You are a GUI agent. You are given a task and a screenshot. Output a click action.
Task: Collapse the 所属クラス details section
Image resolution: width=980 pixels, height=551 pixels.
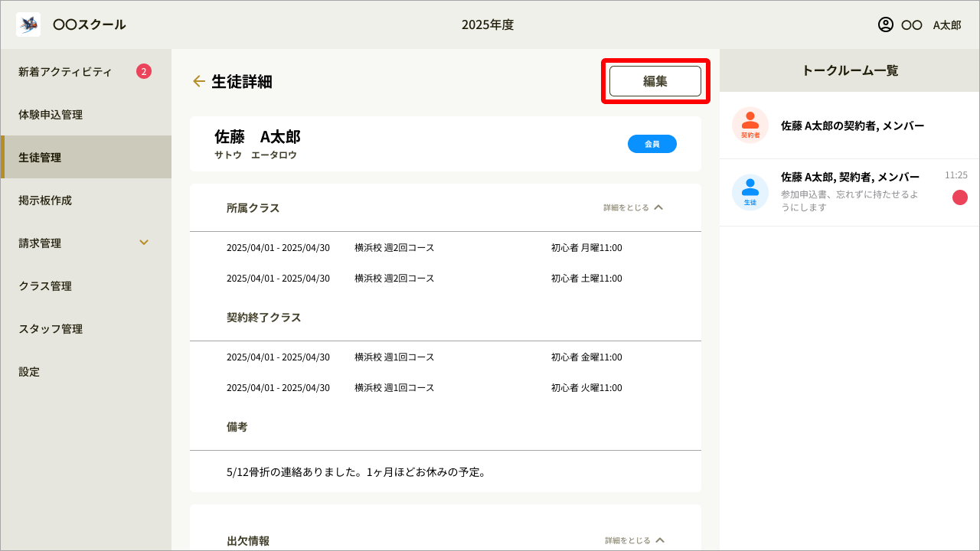click(x=633, y=207)
